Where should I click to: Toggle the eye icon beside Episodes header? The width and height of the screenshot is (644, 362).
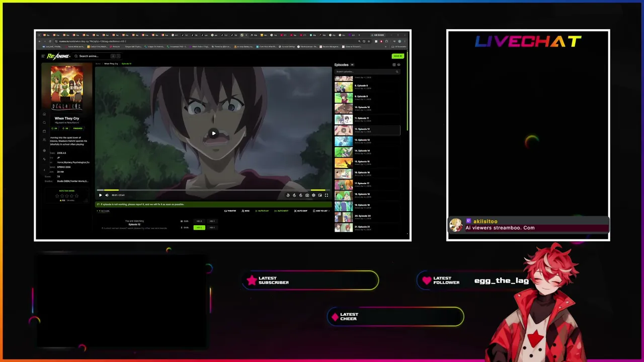(x=398, y=65)
